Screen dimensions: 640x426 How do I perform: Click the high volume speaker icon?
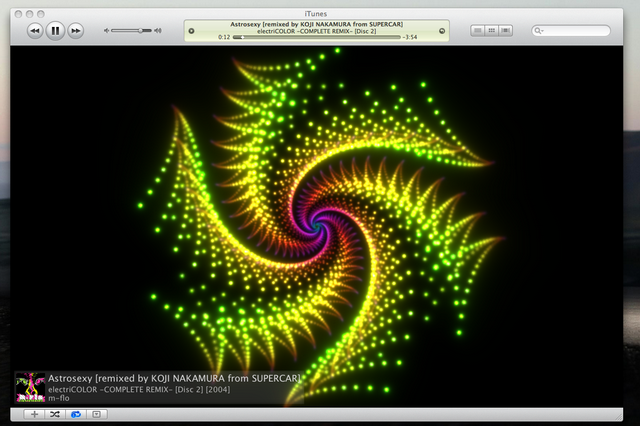click(158, 31)
